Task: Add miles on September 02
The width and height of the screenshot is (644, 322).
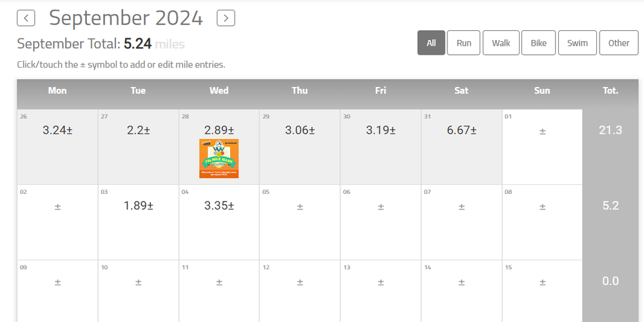Action: (57, 207)
